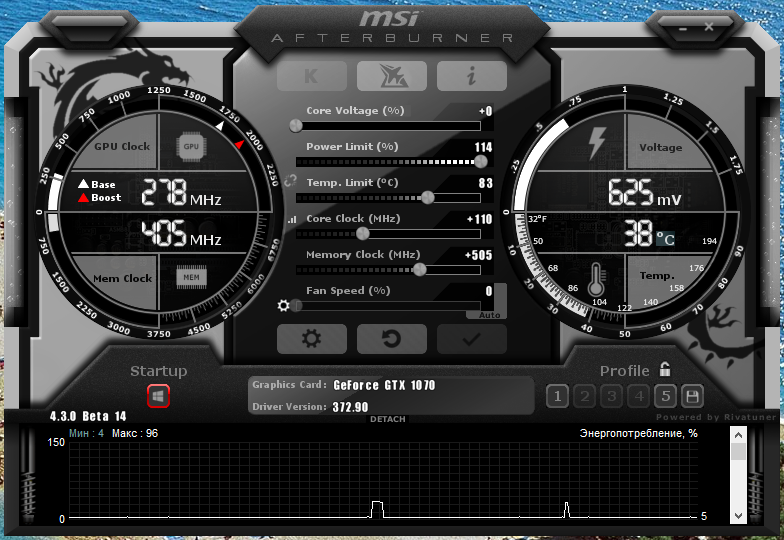Click the Энергопотребление, % graph label
The image size is (784, 540).
[x=638, y=434]
